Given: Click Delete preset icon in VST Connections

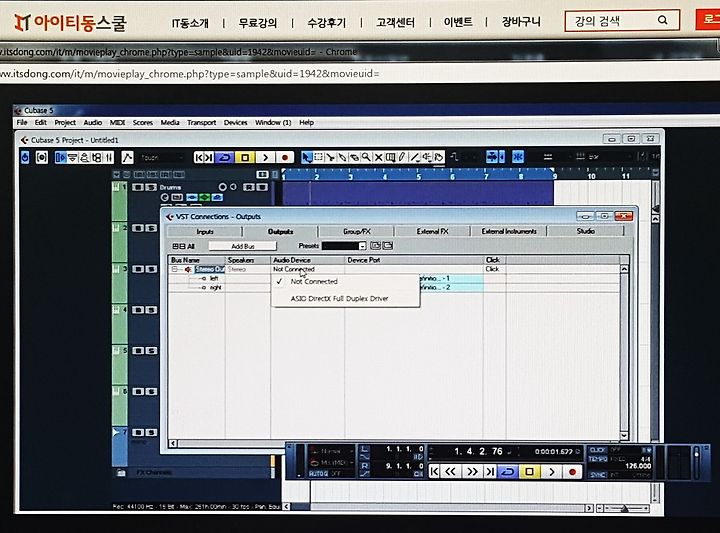Looking at the screenshot, I should pos(388,246).
